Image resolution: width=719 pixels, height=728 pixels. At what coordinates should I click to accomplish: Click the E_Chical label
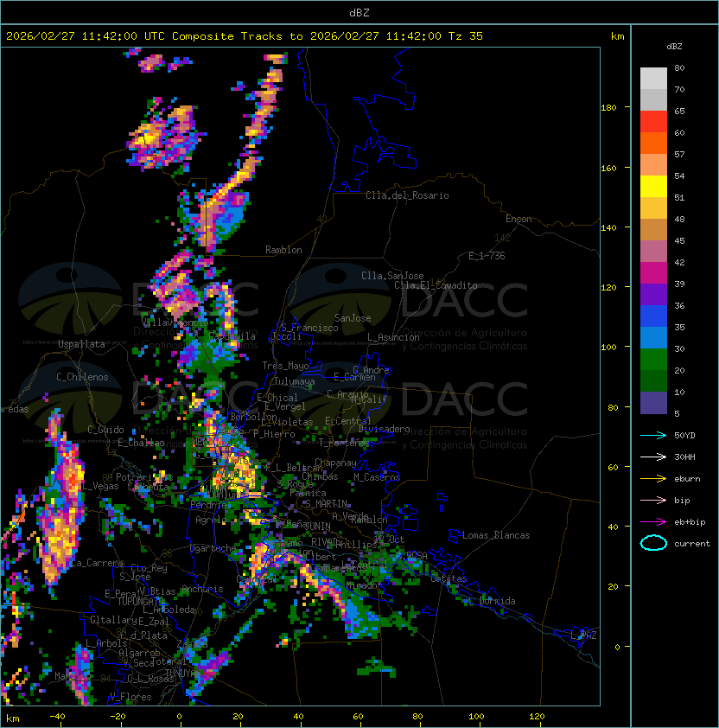(277, 398)
